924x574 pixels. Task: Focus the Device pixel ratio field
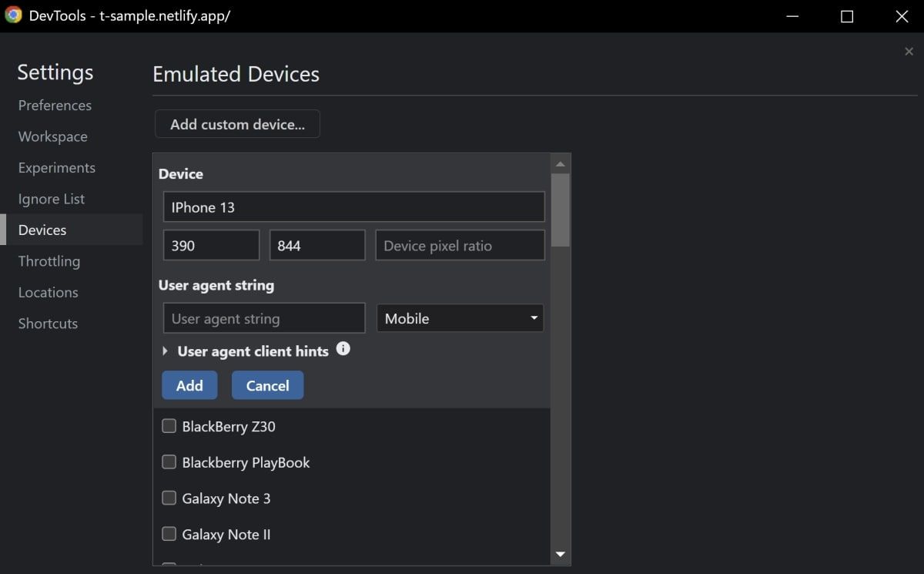click(x=460, y=246)
